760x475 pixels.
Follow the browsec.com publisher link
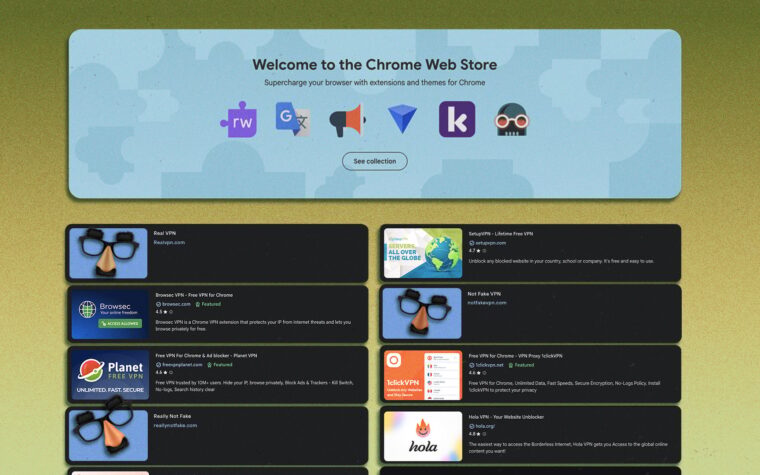point(176,304)
